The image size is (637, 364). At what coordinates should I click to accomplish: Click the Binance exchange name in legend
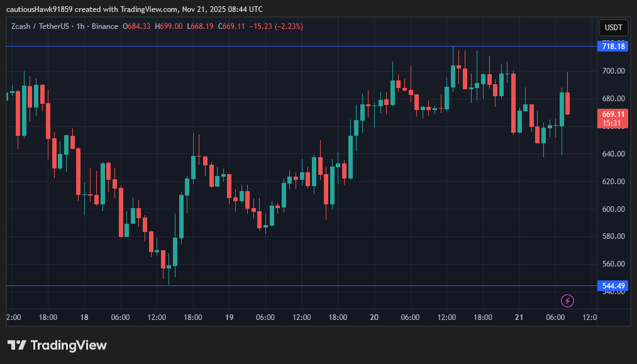tap(104, 26)
